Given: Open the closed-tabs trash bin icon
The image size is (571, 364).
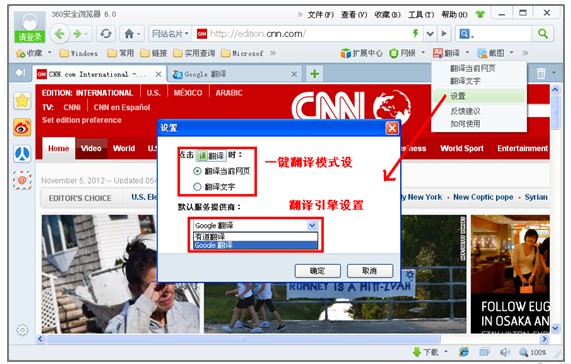Looking at the screenshot, I should [541, 74].
